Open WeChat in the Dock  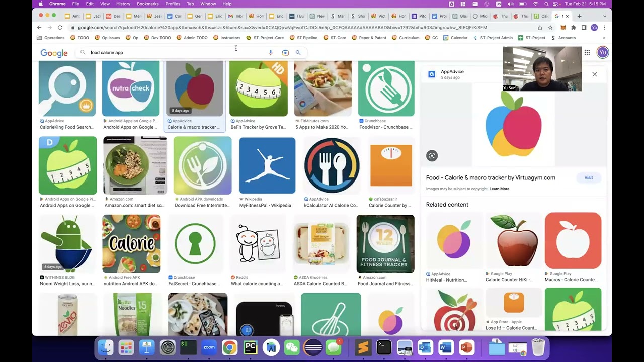pos(292,347)
